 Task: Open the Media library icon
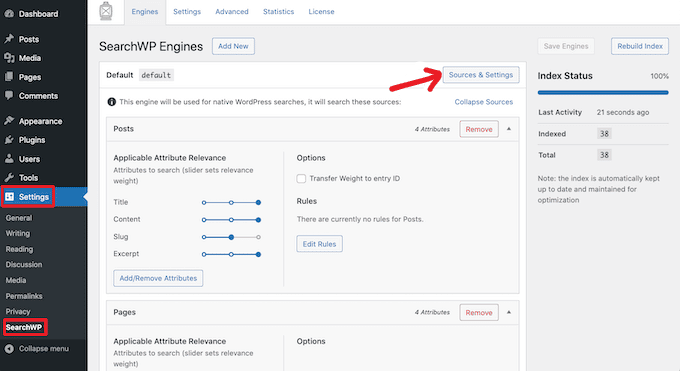(x=9, y=58)
